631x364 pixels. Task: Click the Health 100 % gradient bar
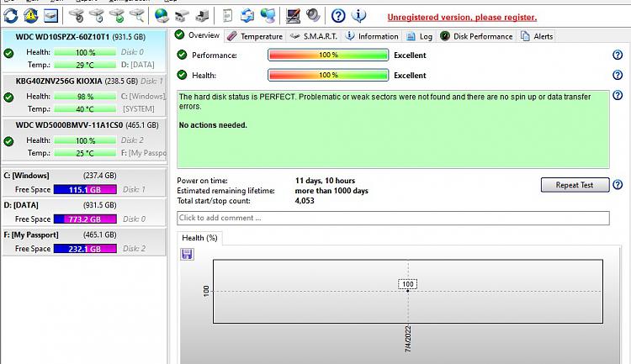[328, 75]
